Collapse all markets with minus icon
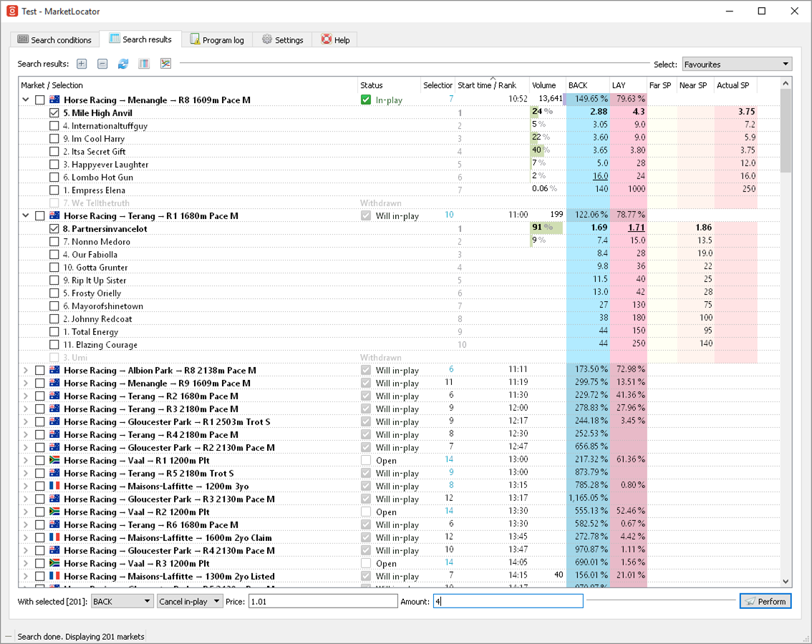The width and height of the screenshot is (812, 644). tap(102, 64)
